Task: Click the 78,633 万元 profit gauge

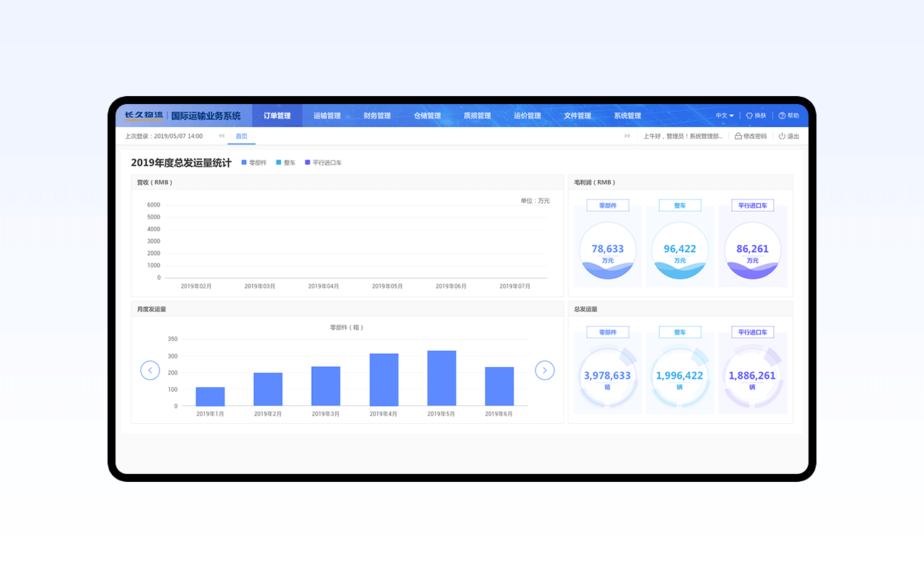Action: click(608, 251)
